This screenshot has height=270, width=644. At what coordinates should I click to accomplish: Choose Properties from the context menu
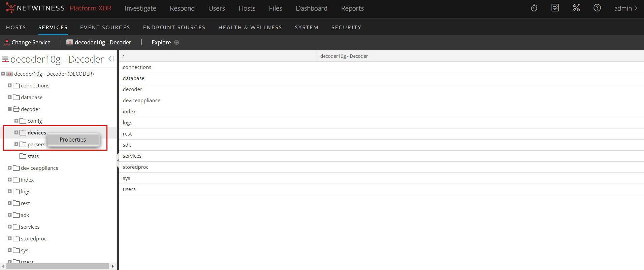click(73, 140)
